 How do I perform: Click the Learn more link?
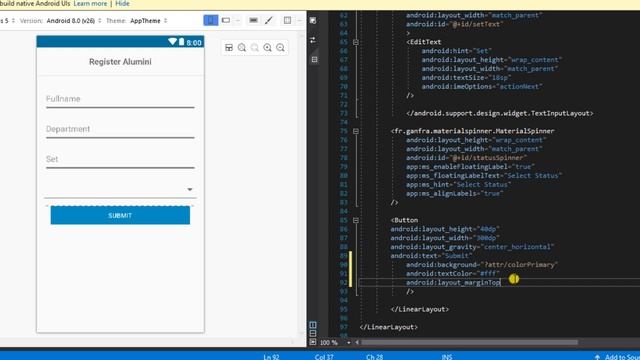click(90, 4)
